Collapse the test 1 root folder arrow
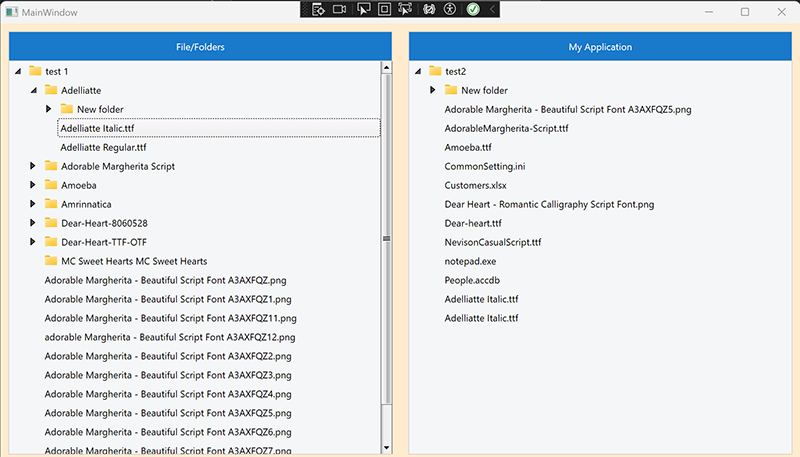Screen dimensions: 800x457 [17, 72]
